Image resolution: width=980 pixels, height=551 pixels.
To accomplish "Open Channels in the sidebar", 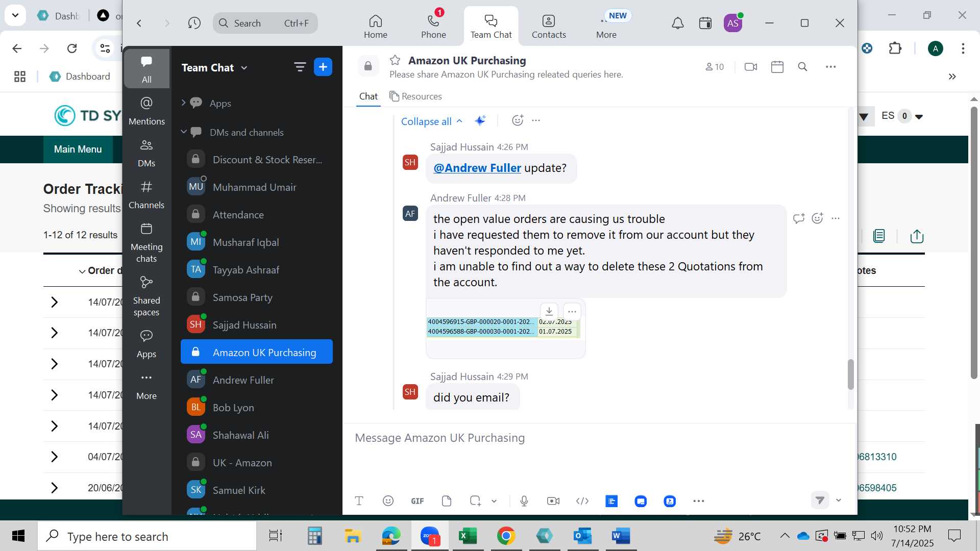I will pos(146,194).
